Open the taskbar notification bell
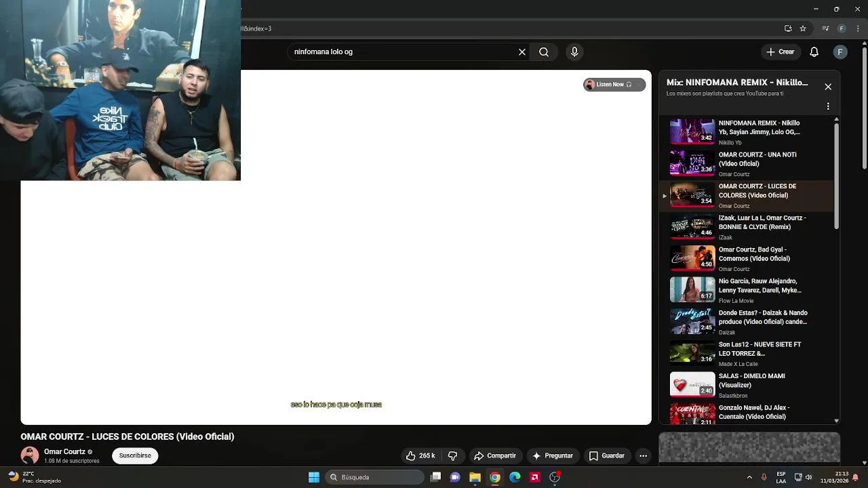Screen dimensions: 868x488 (856, 477)
